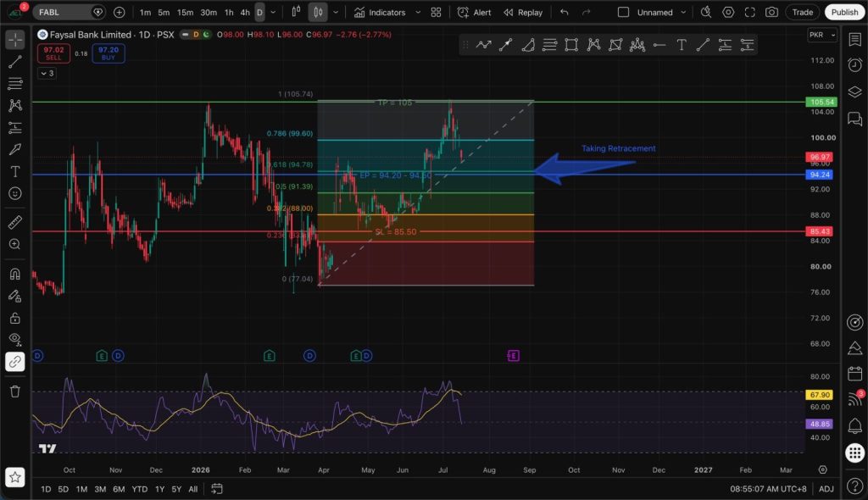This screenshot has height=500, width=868.
Task: Select the text tool in floating drawing toolbar
Action: pos(682,46)
